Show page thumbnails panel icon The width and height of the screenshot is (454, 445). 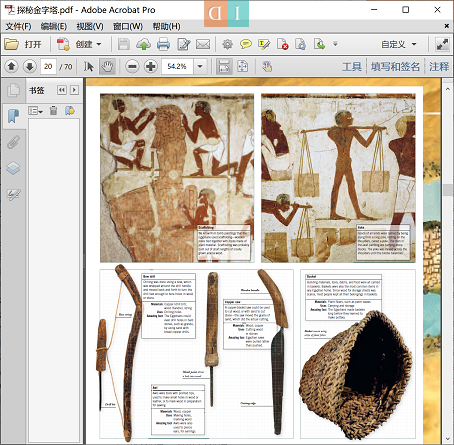point(13,91)
